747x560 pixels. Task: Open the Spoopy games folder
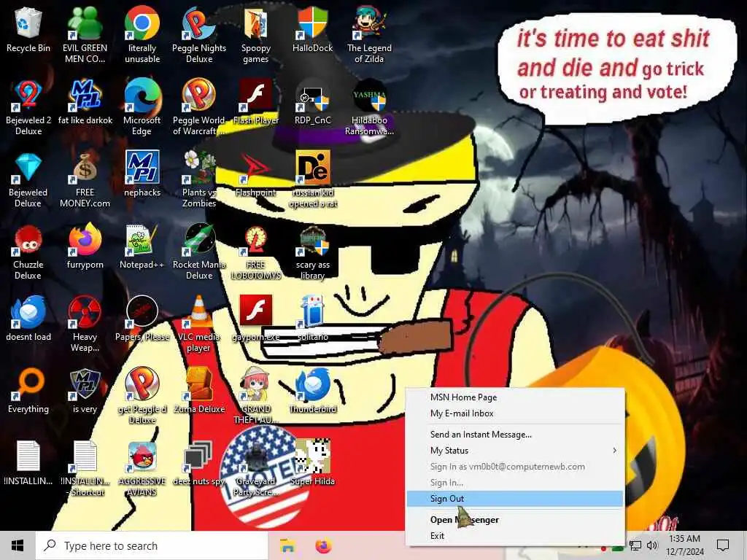point(256,34)
